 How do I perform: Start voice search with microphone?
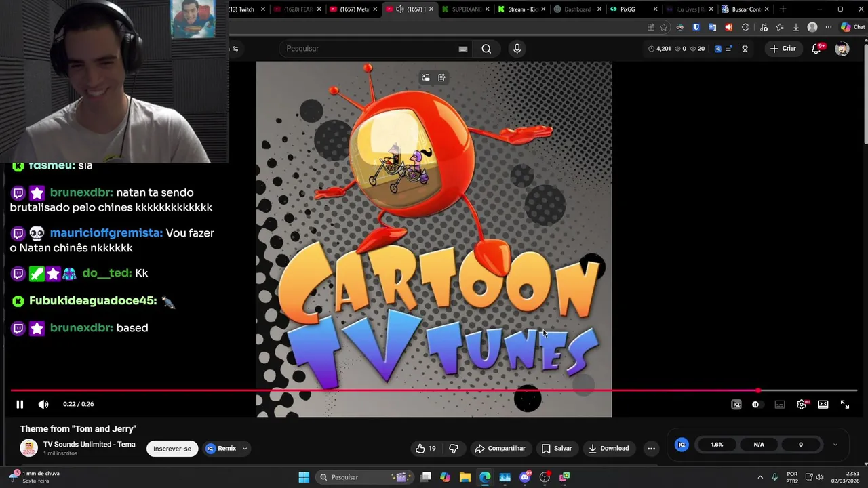point(517,49)
